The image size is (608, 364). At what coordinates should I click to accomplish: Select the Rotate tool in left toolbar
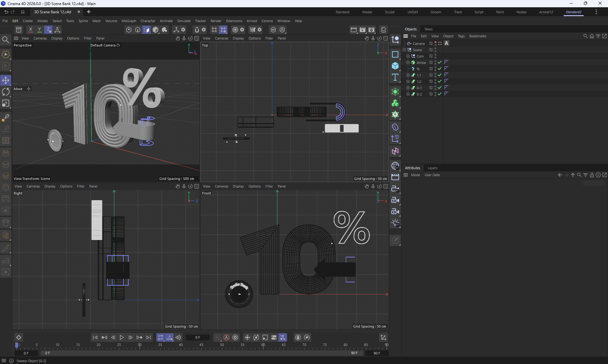pyautogui.click(x=6, y=92)
